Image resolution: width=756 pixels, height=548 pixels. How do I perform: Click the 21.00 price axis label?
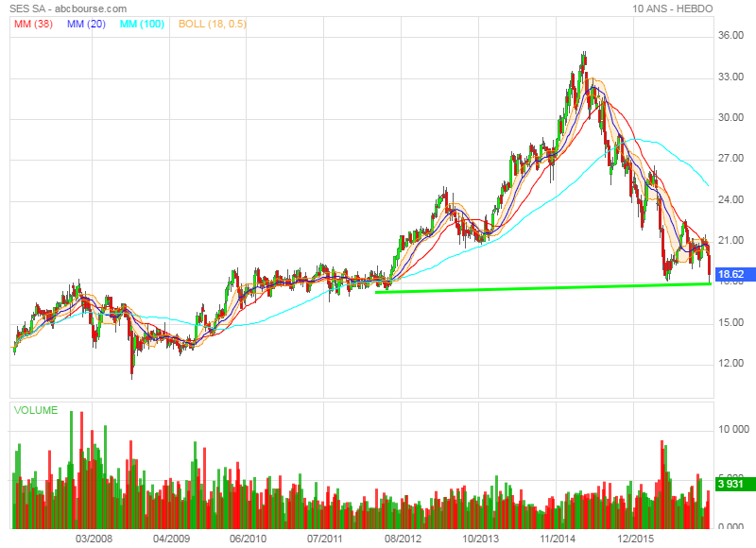click(x=730, y=241)
